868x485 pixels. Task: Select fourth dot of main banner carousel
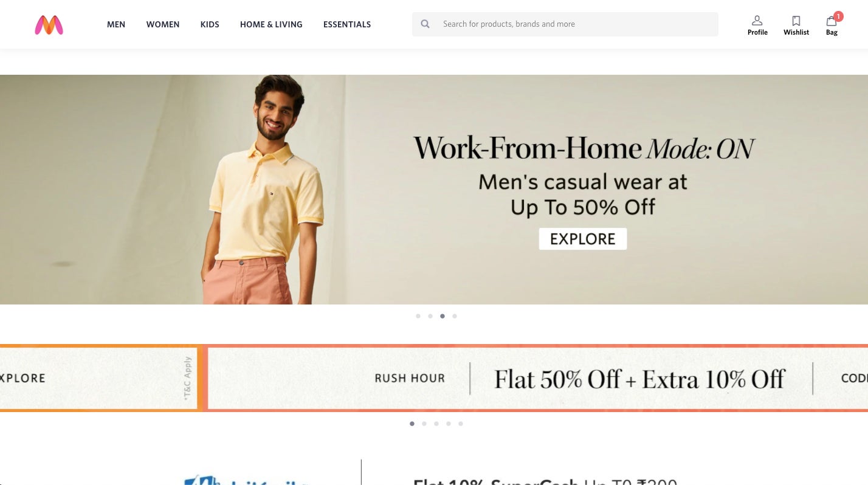coord(455,316)
